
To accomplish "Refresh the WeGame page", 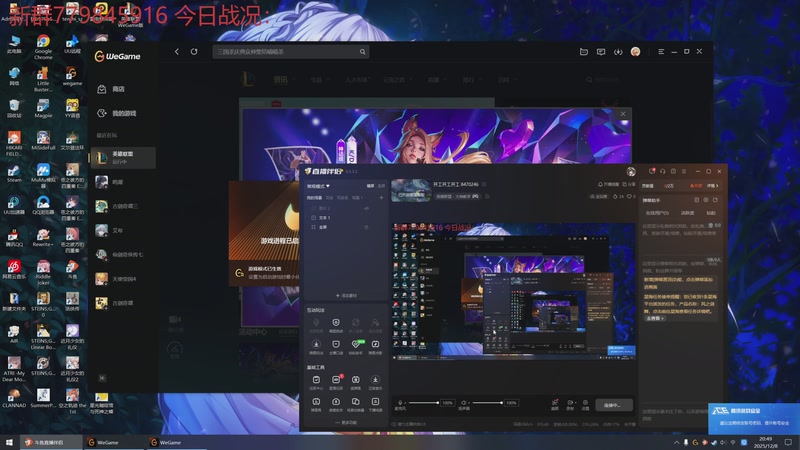I will tap(194, 52).
